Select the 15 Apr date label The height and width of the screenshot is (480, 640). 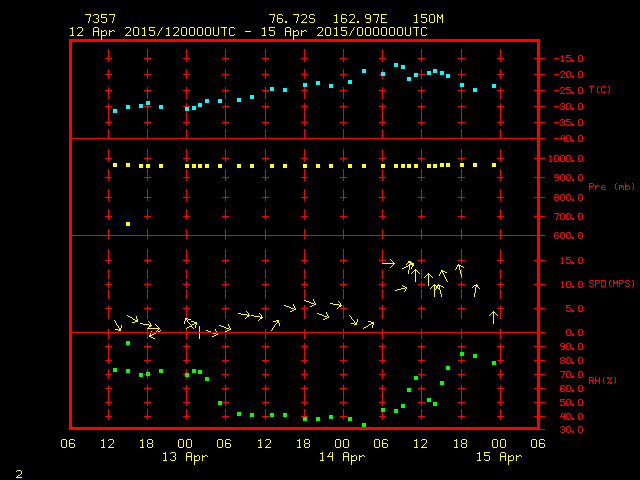498,457
